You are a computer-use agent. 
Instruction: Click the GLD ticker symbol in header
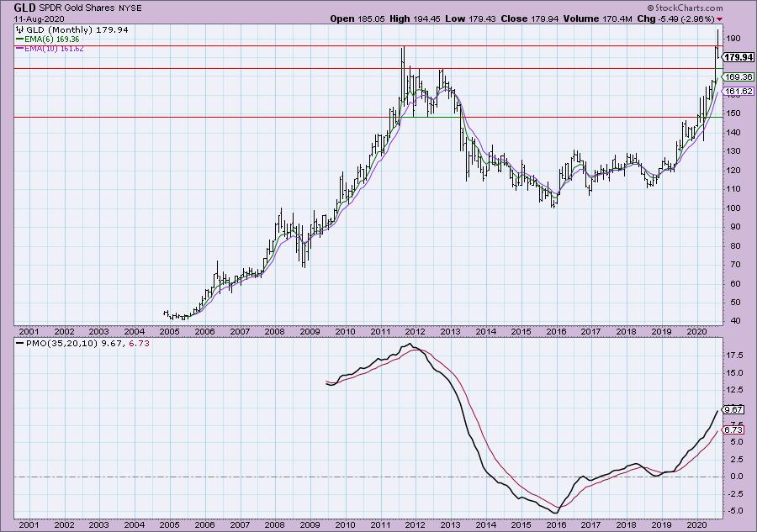pos(24,8)
